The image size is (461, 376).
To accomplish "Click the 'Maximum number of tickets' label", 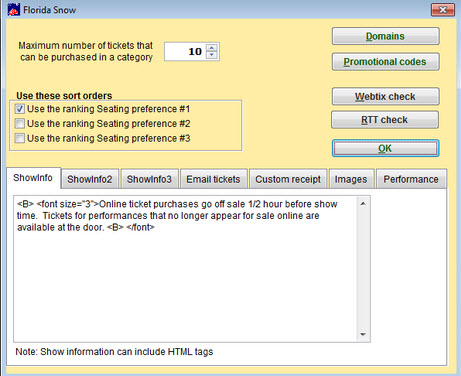I will point(86,51).
